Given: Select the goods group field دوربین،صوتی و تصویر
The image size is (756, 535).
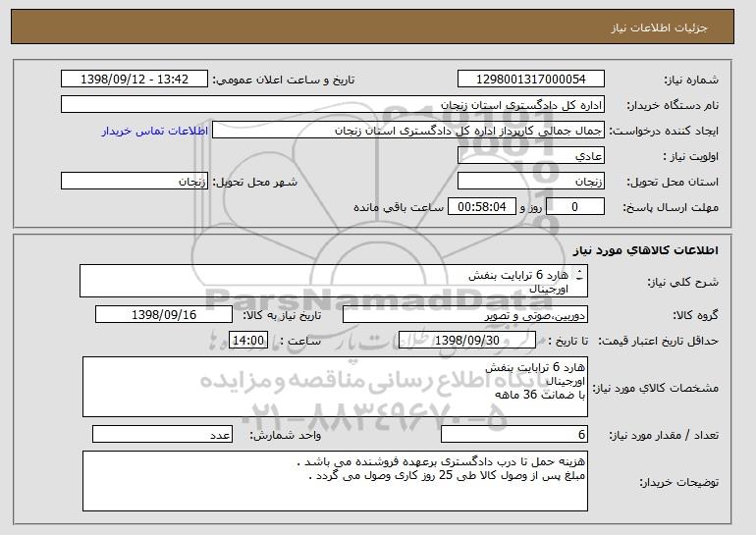Looking at the screenshot, I should [x=465, y=315].
